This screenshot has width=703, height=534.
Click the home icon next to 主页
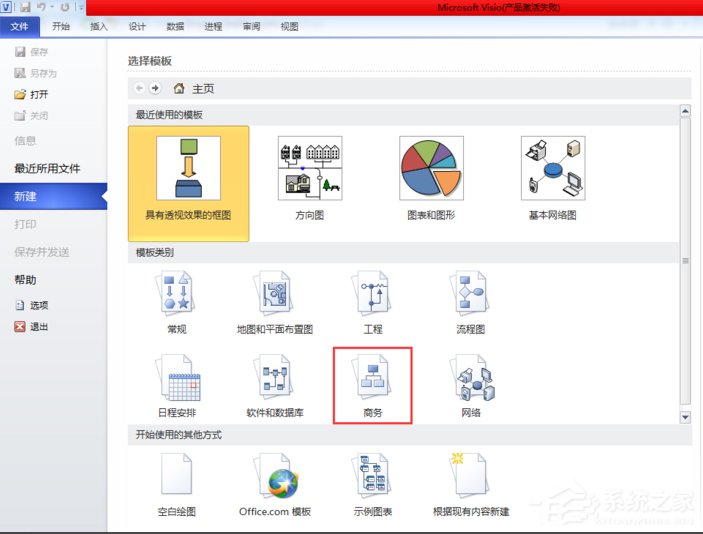click(179, 88)
